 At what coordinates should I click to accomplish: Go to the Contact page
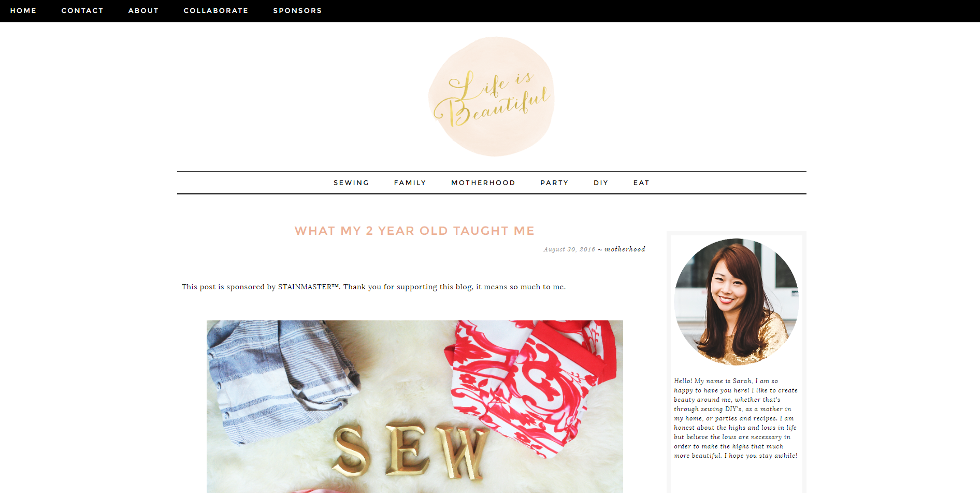pyautogui.click(x=82, y=10)
